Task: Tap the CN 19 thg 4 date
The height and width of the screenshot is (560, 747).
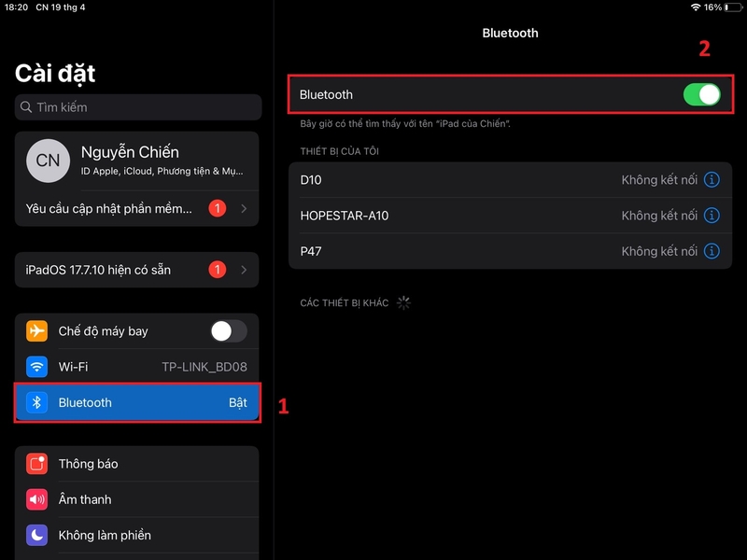Action: (x=61, y=7)
